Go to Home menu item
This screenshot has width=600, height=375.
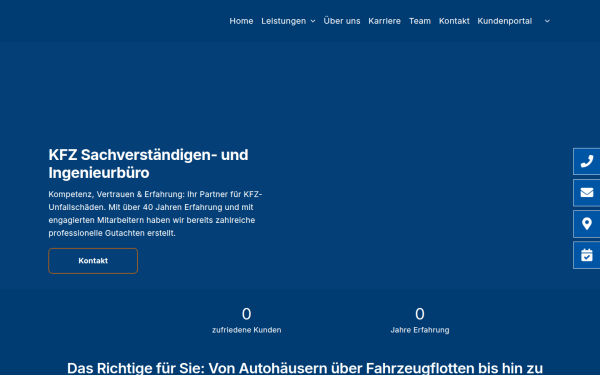click(x=241, y=21)
